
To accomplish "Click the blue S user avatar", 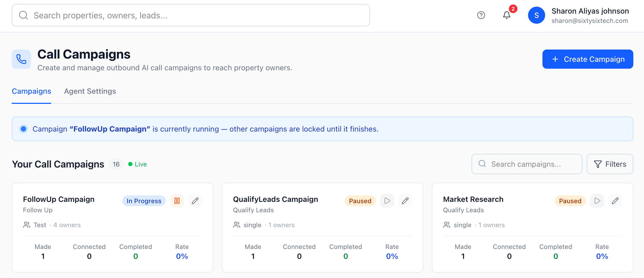I will (x=536, y=15).
